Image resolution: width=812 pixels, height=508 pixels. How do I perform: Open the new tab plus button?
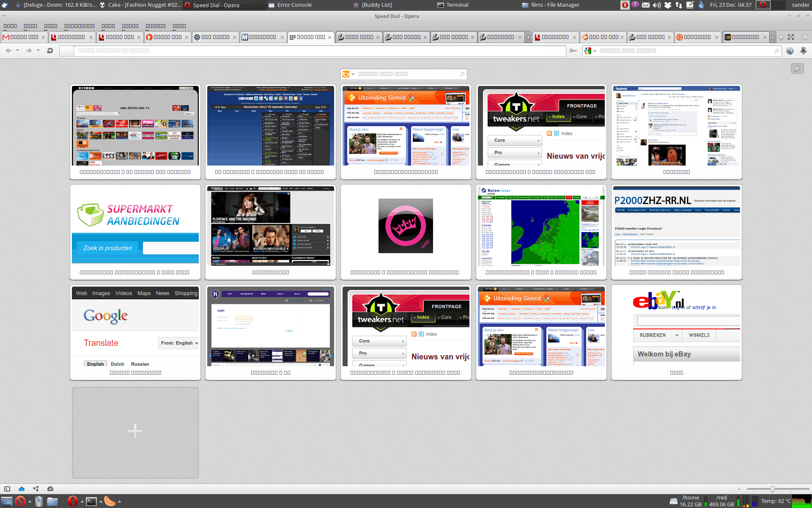coord(781,37)
